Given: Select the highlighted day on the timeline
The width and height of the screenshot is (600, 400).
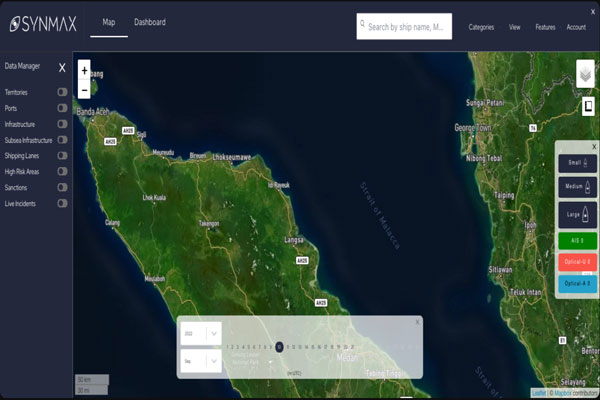Looking at the screenshot, I should coord(279,347).
